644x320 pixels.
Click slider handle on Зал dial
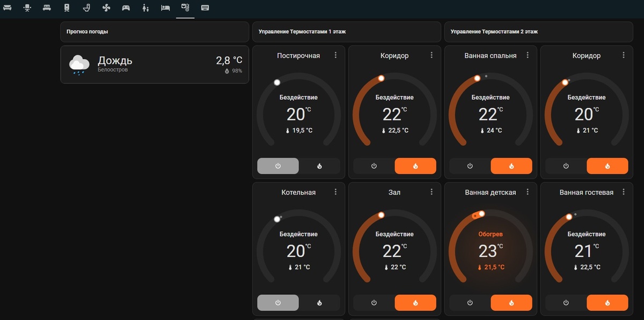click(381, 215)
